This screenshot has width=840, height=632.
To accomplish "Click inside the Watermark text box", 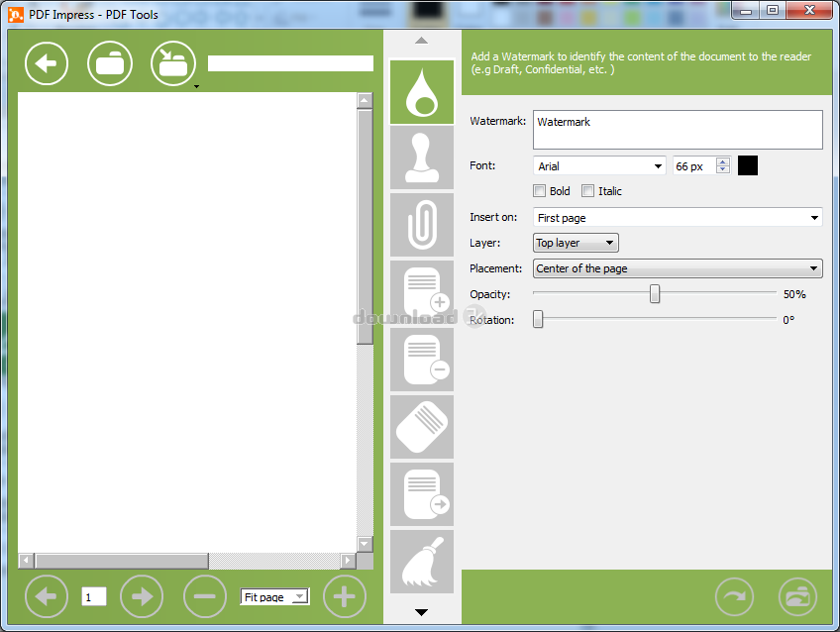I will [x=678, y=130].
